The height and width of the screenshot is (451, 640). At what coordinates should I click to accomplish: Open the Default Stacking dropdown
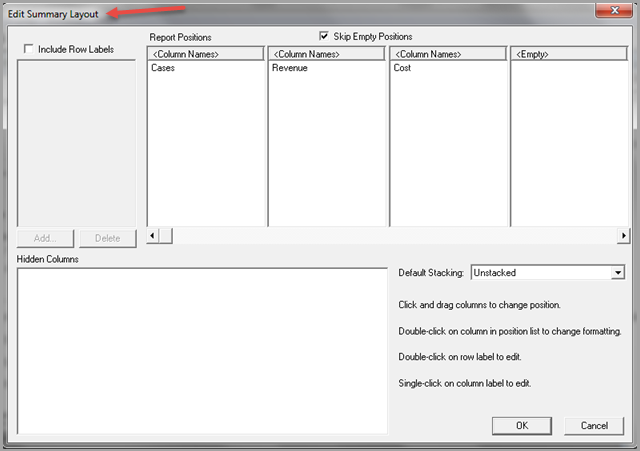[x=616, y=272]
